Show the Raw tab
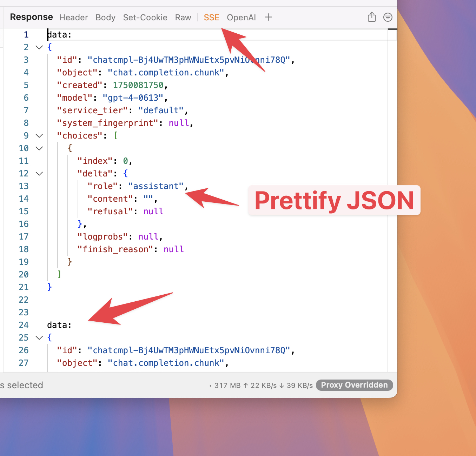 point(183,18)
